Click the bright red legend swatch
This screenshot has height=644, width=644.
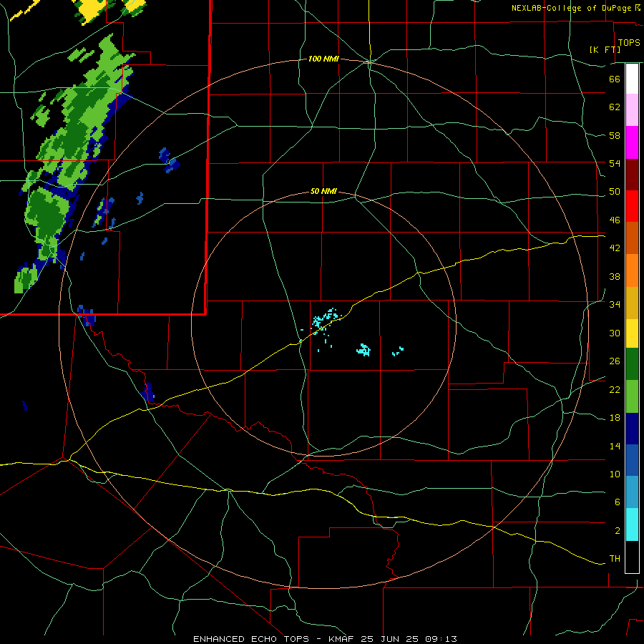[x=632, y=206]
